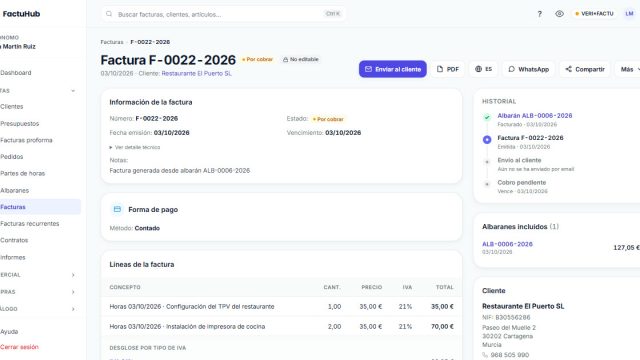Viewport: 640px width, 360px height.
Task: Click the FactuHub logo
Action: (21, 14)
